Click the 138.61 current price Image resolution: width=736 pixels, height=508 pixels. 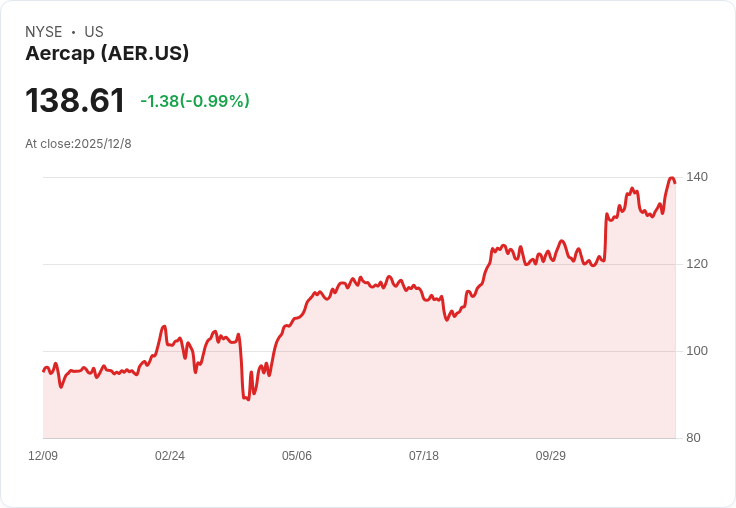(75, 101)
